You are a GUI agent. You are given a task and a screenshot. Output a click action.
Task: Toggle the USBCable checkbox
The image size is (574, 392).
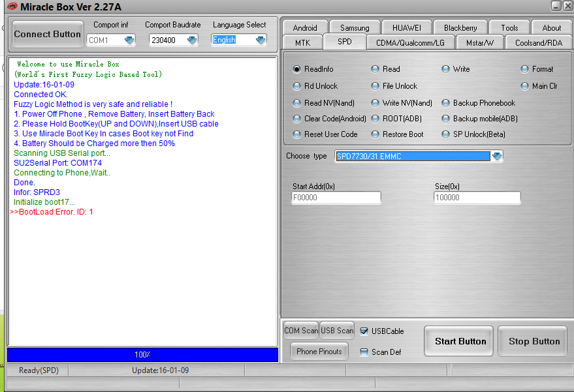pos(364,331)
